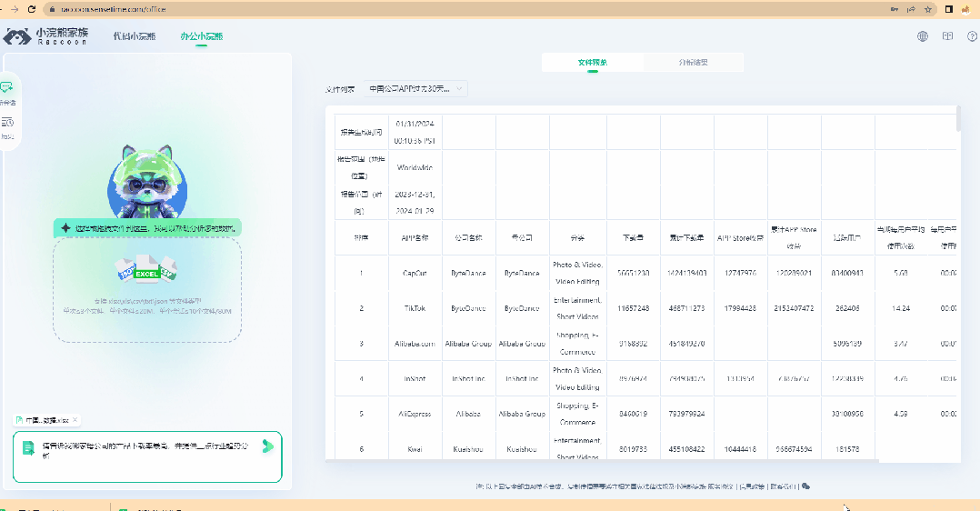Screen dimensions: 980x511
Task: Click the 50651230 downloads cell
Action: (633, 274)
